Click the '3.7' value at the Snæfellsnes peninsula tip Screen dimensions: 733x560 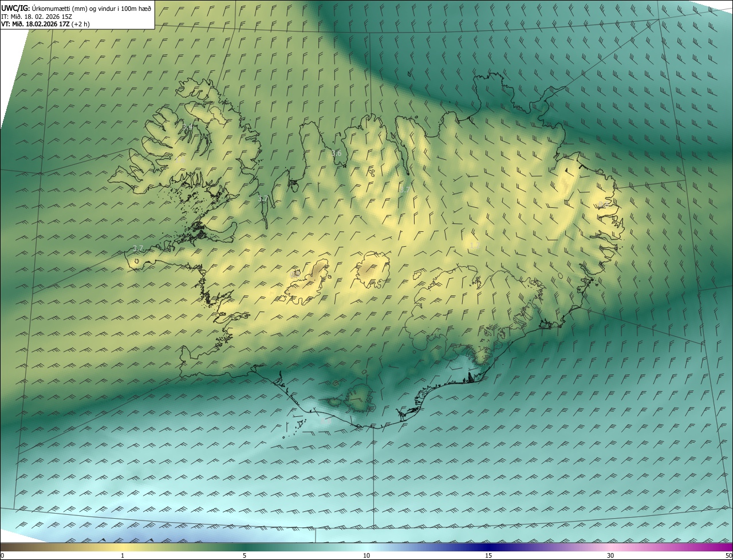click(137, 248)
